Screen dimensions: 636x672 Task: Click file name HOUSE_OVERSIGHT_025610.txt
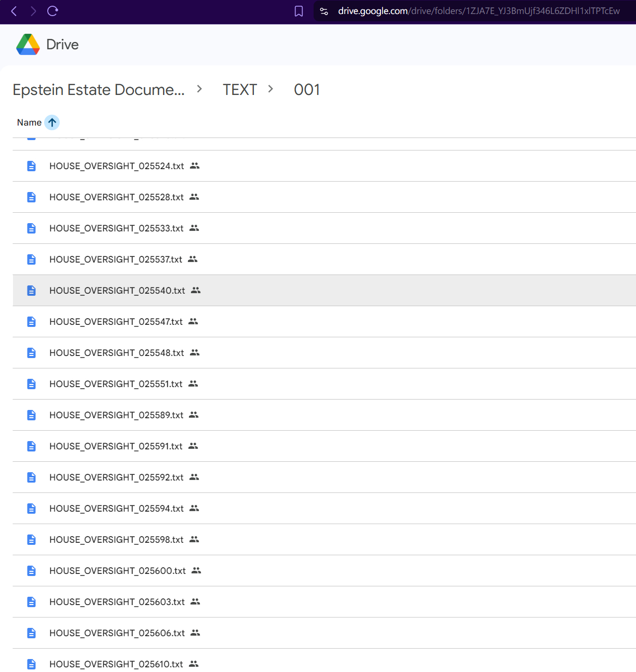point(116,664)
